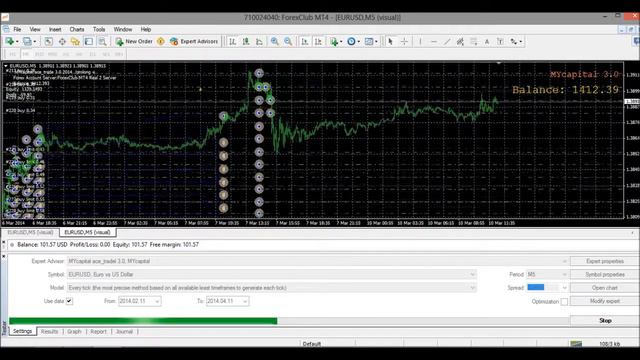Open the Window menu
The image size is (640, 360).
[x=122, y=29]
